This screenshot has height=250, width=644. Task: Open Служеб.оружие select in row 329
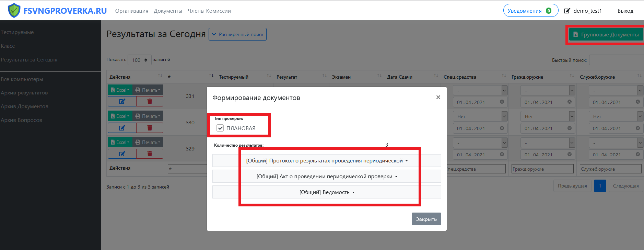click(616, 143)
